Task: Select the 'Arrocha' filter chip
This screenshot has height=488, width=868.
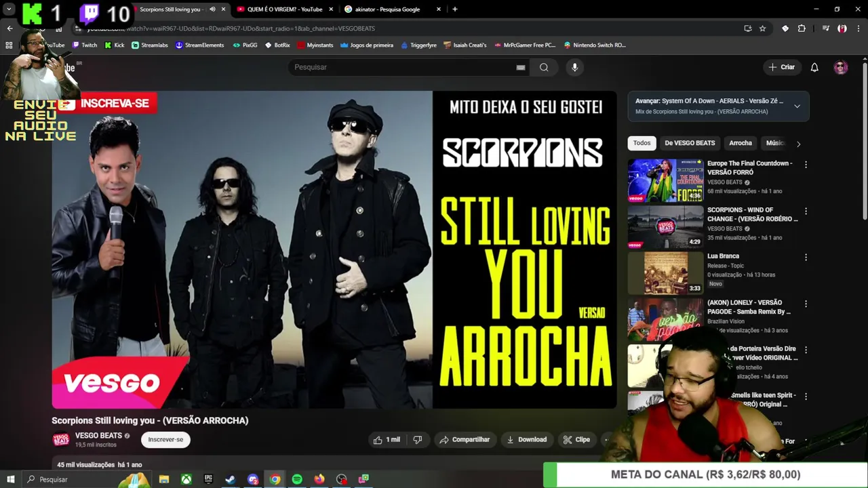Action: pyautogui.click(x=741, y=143)
